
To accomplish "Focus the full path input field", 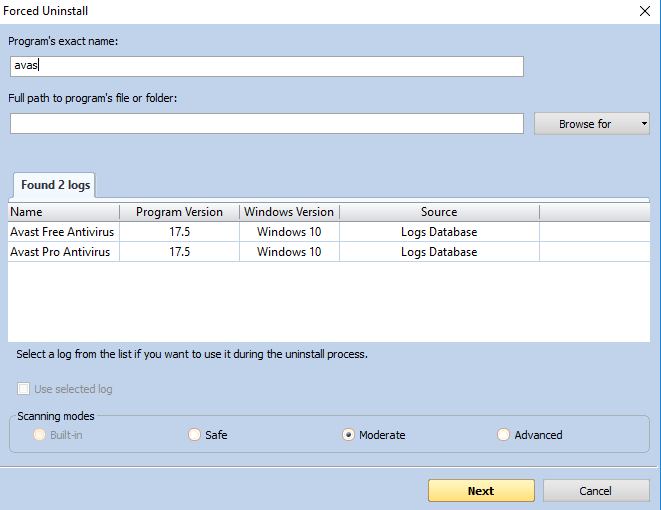I will [x=267, y=123].
